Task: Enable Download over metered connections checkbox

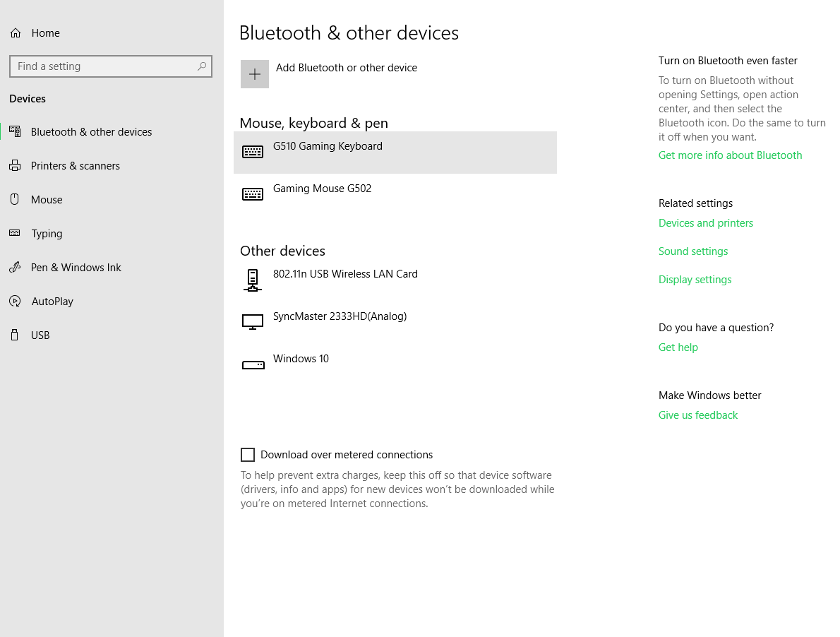Action: pyautogui.click(x=248, y=455)
